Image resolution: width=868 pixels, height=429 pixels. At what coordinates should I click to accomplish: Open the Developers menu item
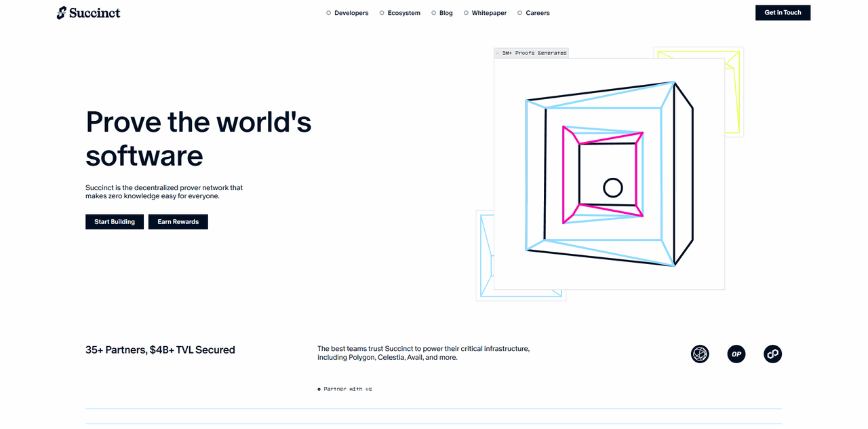(x=351, y=13)
